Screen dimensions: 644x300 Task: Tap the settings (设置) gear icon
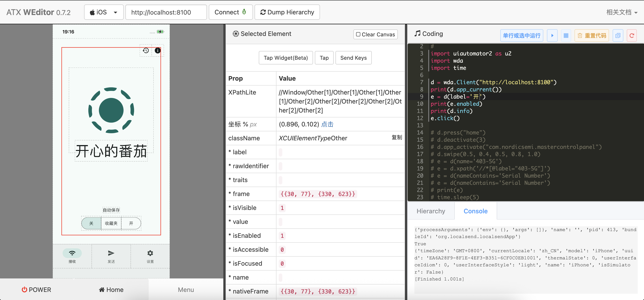point(150,253)
